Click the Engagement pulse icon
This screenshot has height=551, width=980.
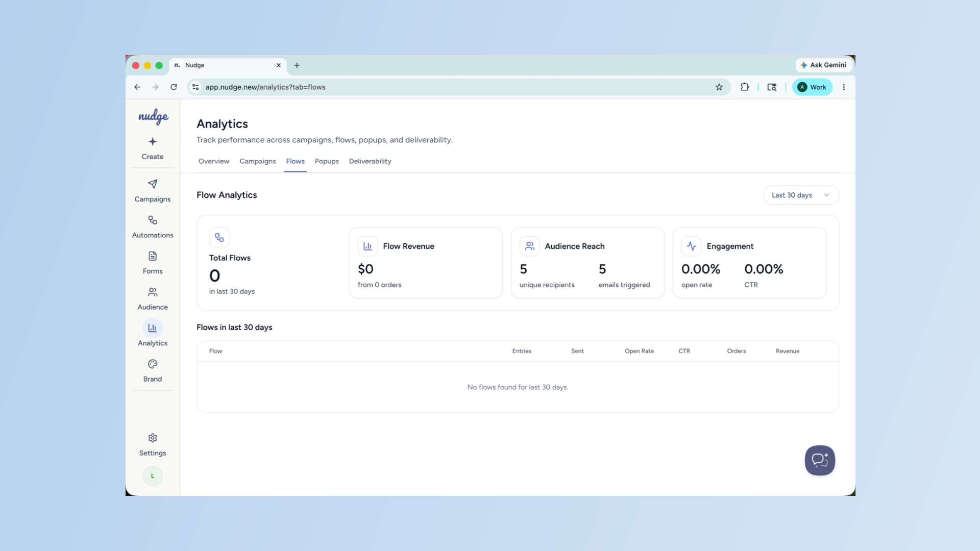692,246
